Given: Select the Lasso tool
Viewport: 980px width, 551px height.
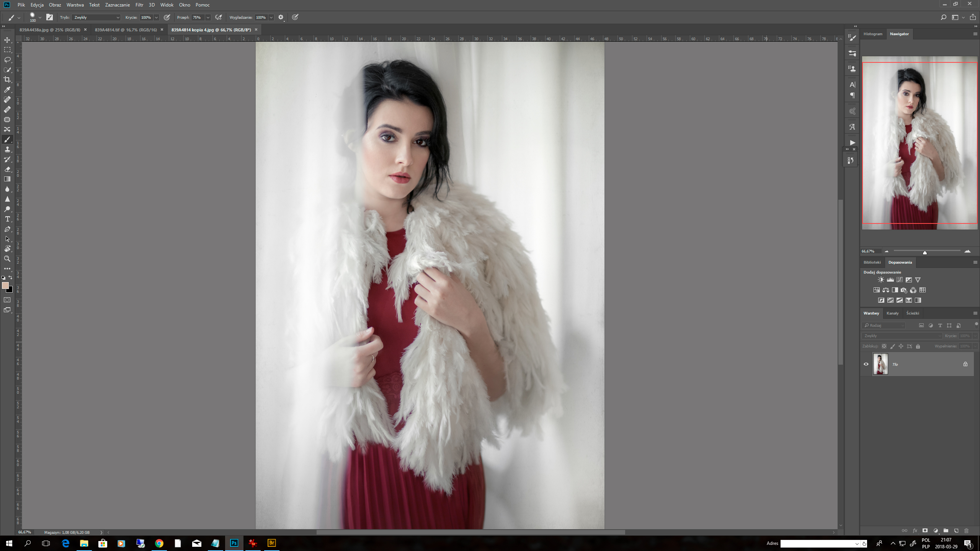Looking at the screenshot, I should 7,60.
